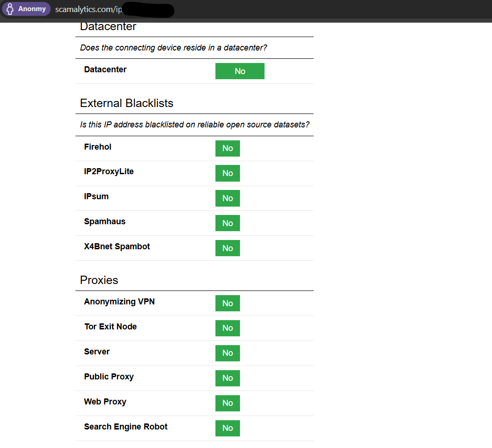Click the Anonmy profile person icon

click(10, 9)
